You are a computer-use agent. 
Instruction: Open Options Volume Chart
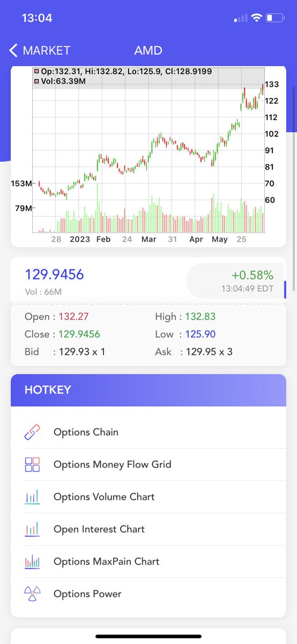click(x=148, y=497)
